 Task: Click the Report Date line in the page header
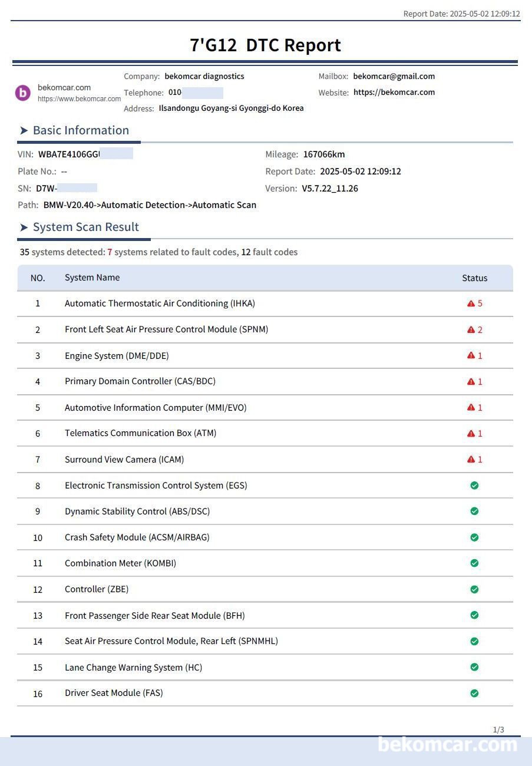pyautogui.click(x=462, y=14)
